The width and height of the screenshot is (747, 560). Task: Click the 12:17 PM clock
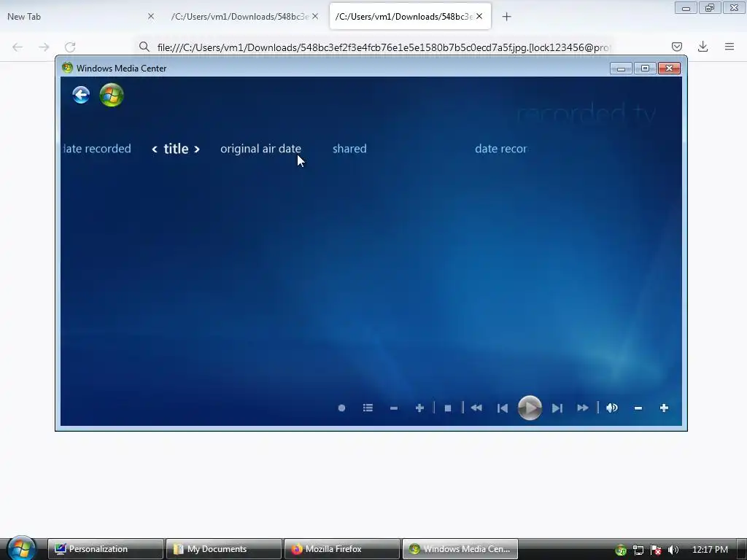point(710,550)
